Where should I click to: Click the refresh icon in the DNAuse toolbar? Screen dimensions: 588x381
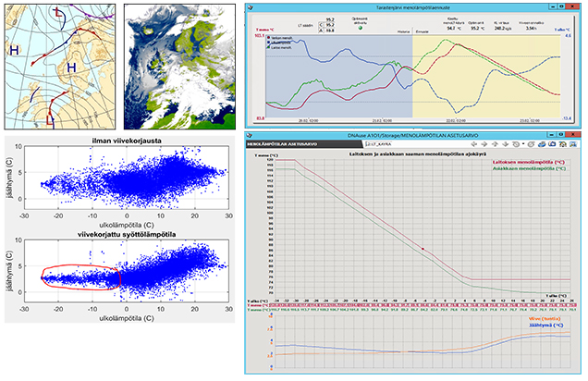point(533,145)
